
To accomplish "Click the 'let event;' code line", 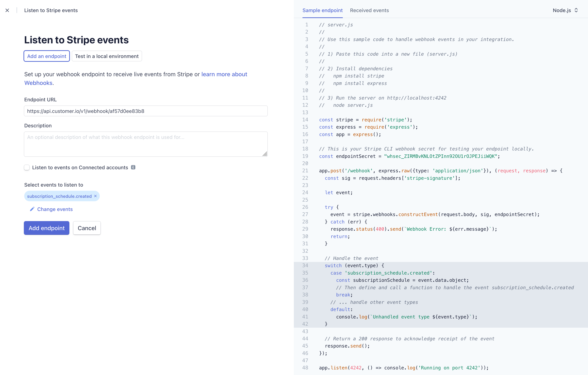I will [x=339, y=192].
